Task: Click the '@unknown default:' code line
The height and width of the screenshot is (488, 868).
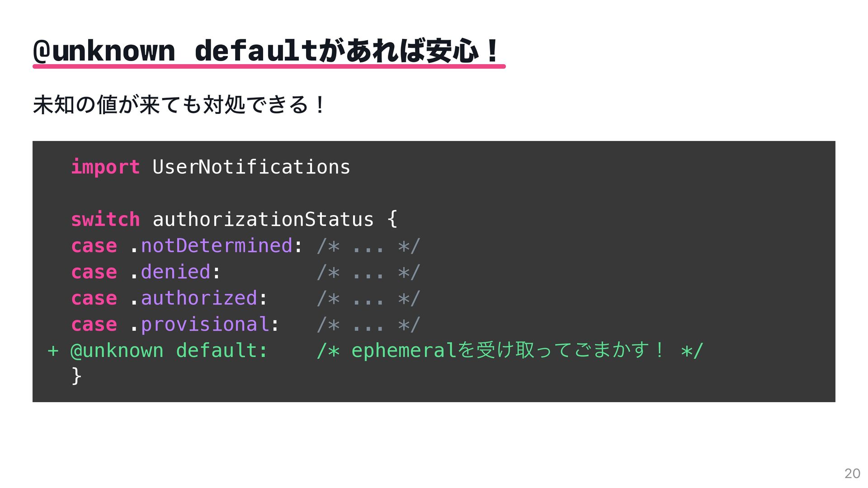Action: (x=169, y=351)
